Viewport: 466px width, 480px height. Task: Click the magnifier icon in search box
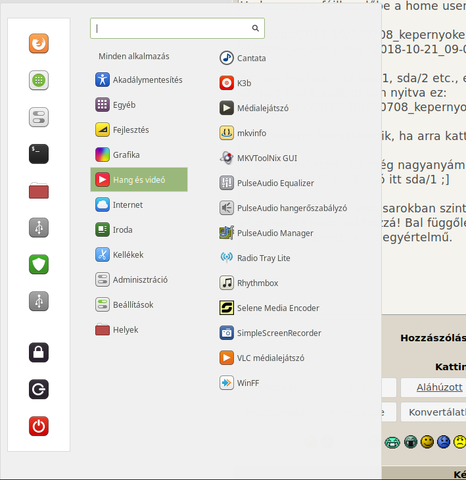click(255, 28)
